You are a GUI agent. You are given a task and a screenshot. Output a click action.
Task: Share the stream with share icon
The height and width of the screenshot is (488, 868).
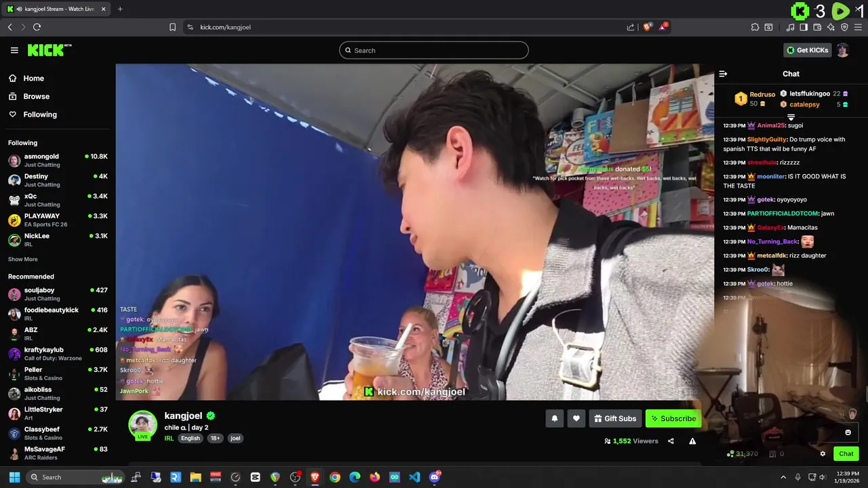(671, 441)
